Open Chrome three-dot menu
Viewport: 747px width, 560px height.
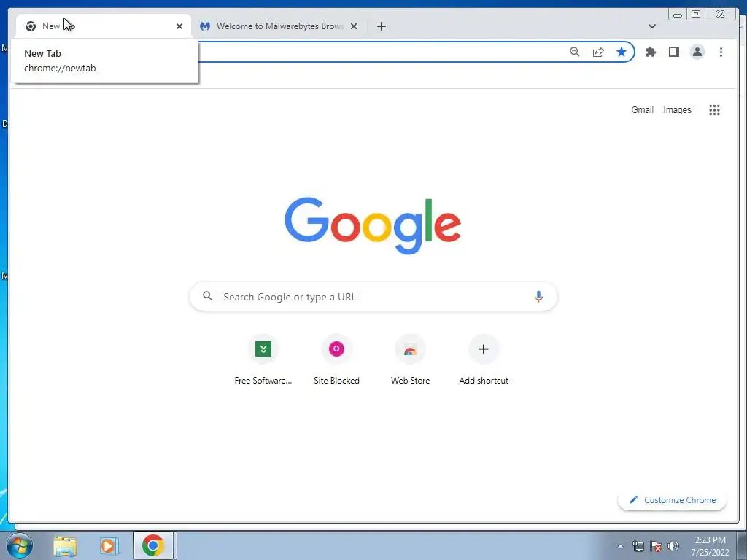pos(721,52)
